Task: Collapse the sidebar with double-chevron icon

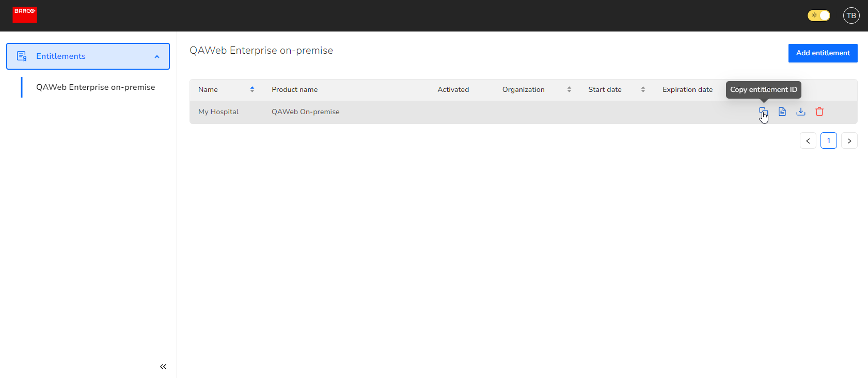Action: pos(163,367)
